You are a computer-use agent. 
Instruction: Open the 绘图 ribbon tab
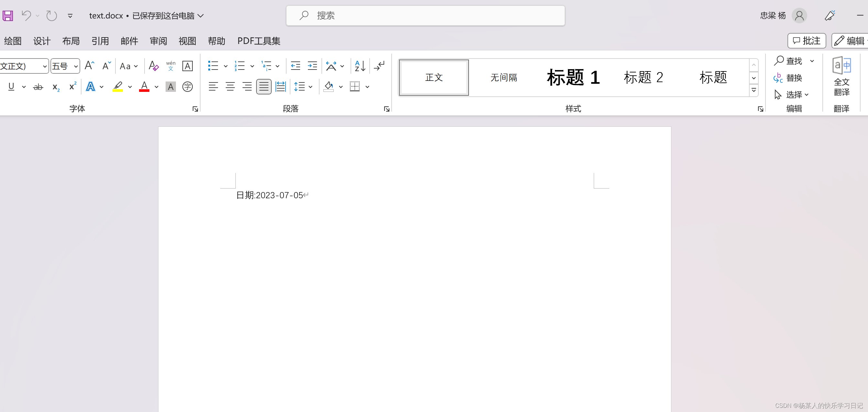point(13,41)
